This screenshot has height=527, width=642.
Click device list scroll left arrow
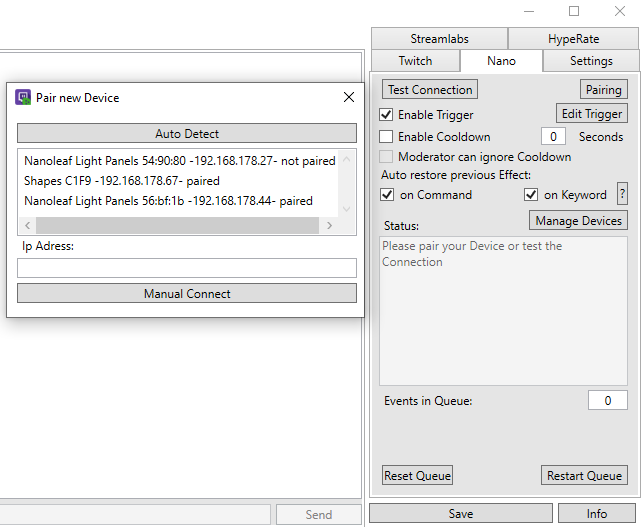[x=27, y=225]
